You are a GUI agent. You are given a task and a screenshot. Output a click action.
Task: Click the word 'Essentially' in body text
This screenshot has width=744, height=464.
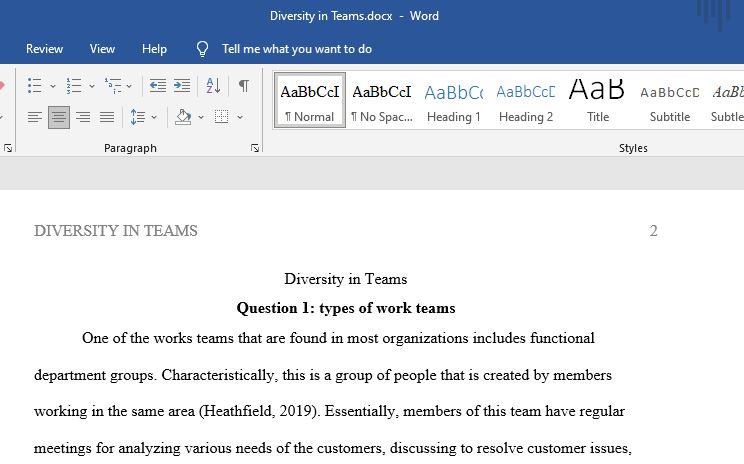tap(359, 411)
